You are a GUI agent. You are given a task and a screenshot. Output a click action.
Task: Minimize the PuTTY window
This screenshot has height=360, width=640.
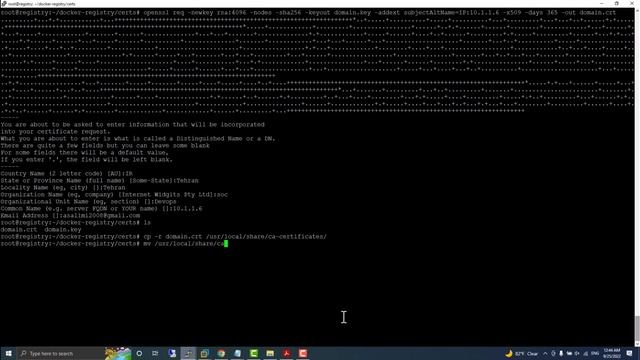(602, 3)
